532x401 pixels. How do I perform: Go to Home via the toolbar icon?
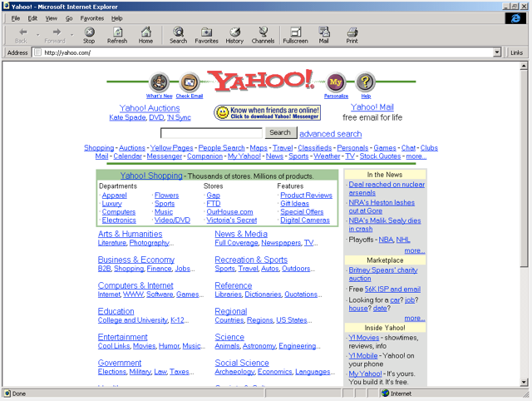click(145, 34)
